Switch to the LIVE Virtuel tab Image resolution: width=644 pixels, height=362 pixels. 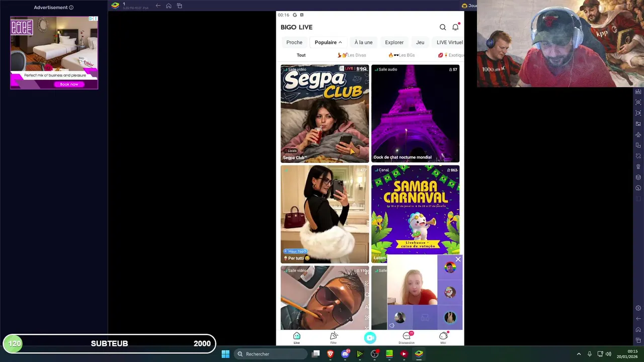(x=449, y=42)
